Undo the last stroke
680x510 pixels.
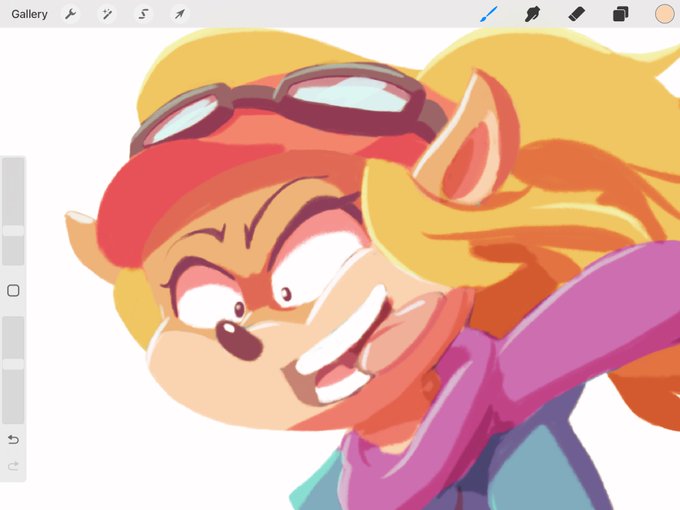click(x=13, y=440)
